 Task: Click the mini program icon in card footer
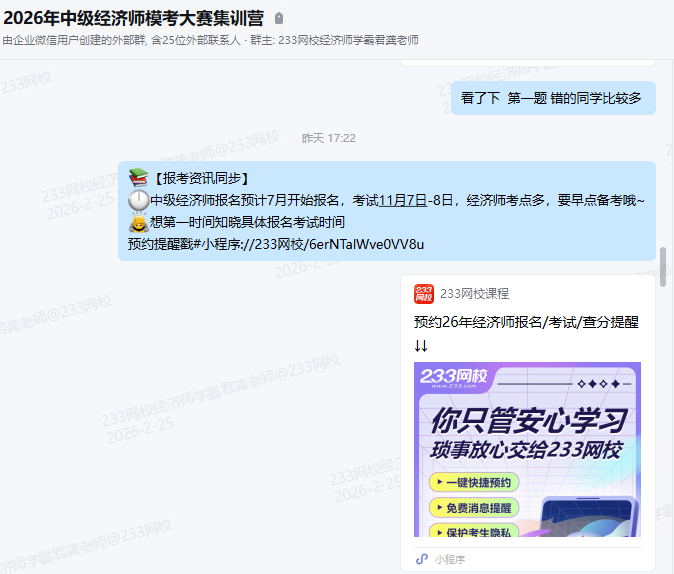pyautogui.click(x=422, y=559)
